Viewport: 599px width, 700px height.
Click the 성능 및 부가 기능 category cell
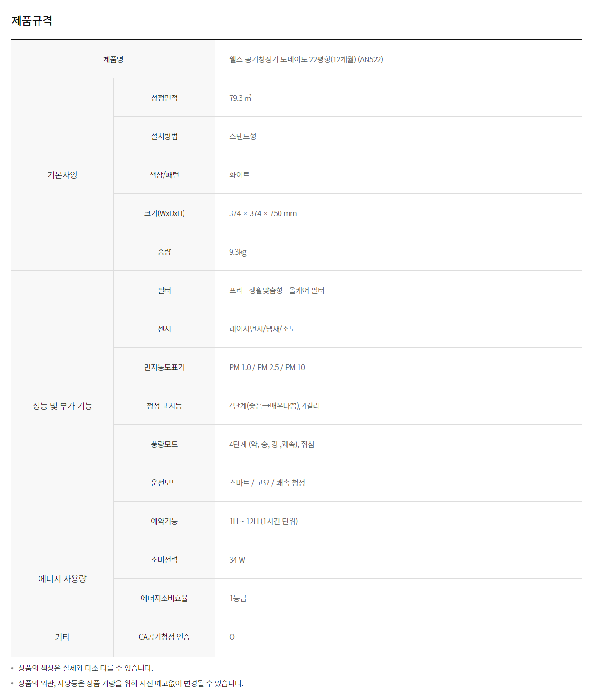[62, 406]
